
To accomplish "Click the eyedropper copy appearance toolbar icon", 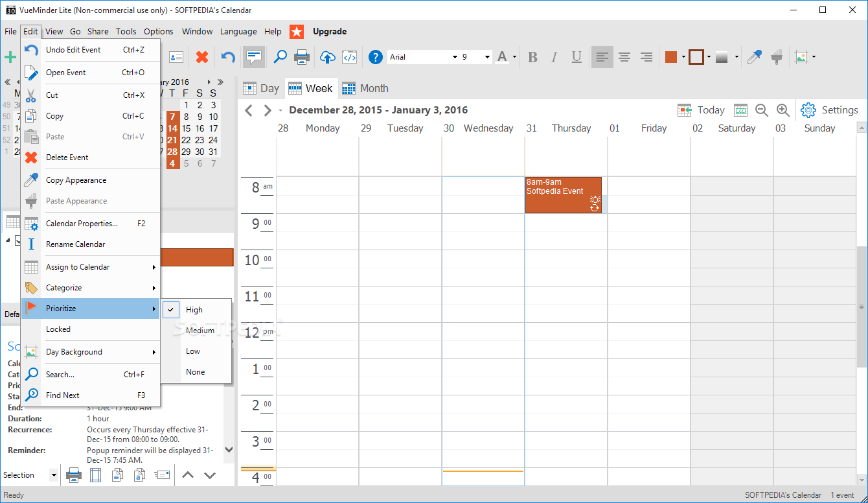I will (754, 57).
